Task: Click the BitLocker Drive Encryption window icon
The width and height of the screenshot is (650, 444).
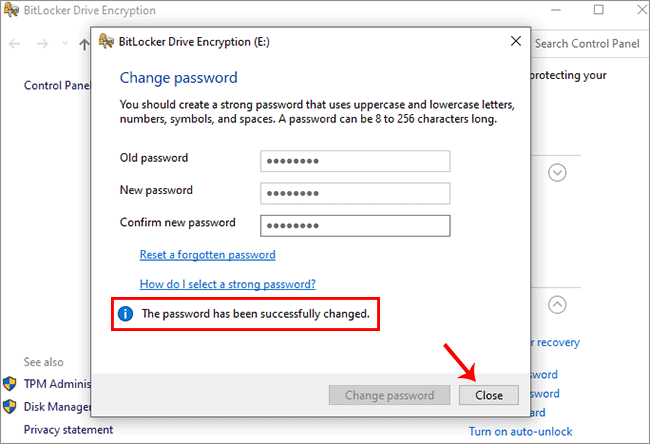Action: click(11, 10)
